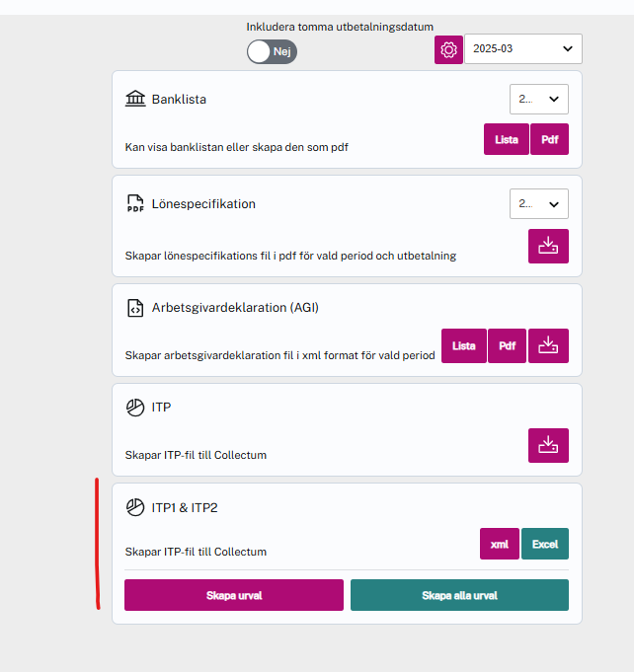
Task: Export ITP1 & ITP2 as xml
Action: point(500,544)
